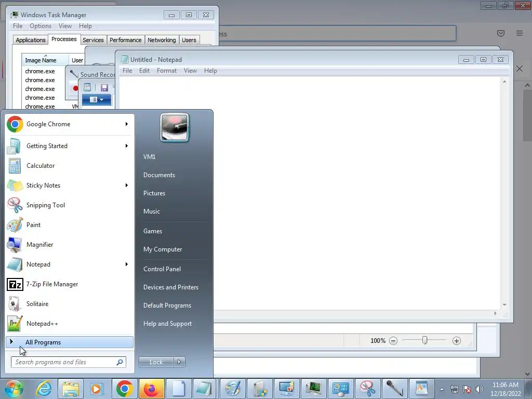Open My Computer from Start menu

[163, 249]
